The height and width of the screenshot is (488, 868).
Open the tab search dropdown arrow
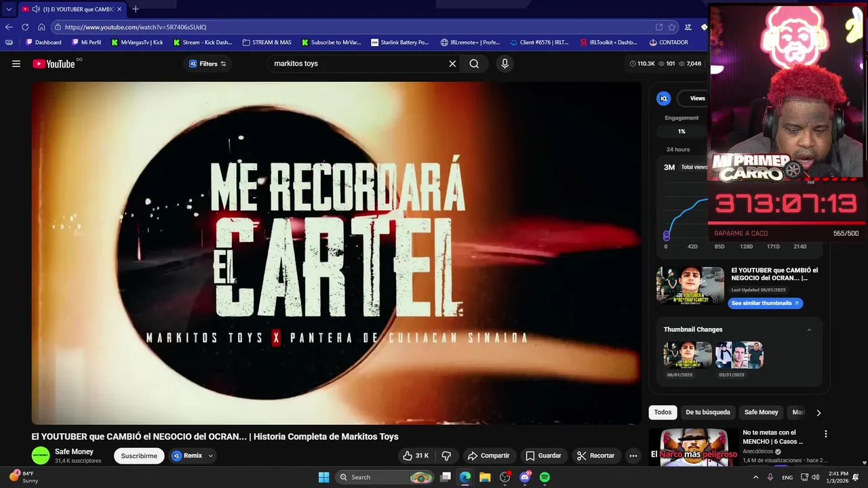coord(9,9)
